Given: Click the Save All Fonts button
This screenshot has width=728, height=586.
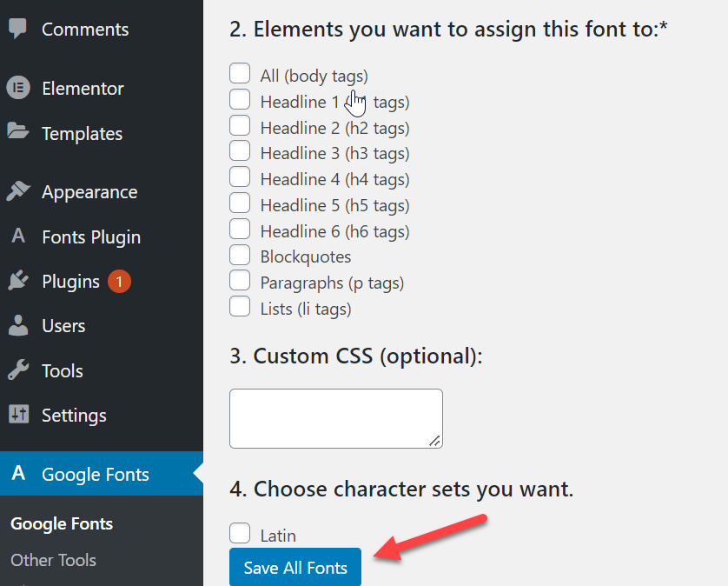Looking at the screenshot, I should pos(295,568).
